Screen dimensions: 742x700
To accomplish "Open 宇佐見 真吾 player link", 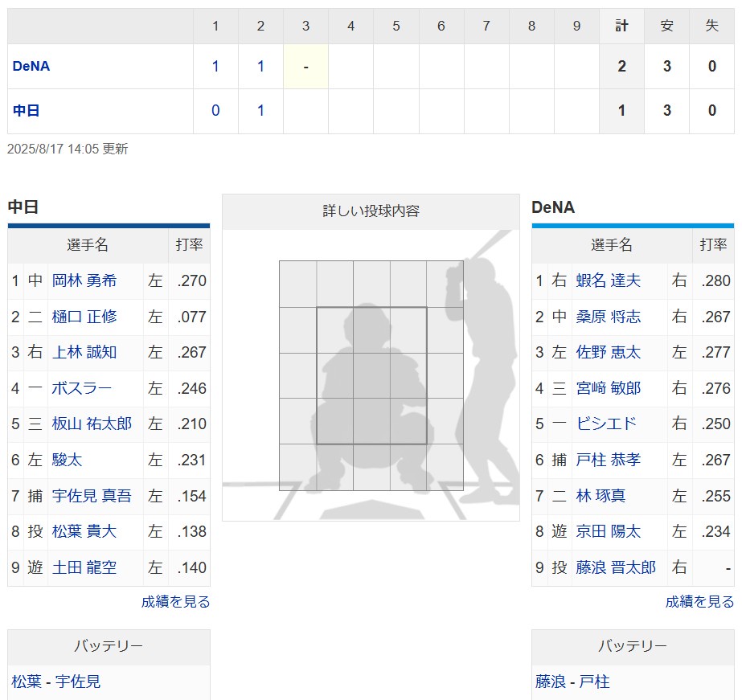I will click(x=92, y=496).
